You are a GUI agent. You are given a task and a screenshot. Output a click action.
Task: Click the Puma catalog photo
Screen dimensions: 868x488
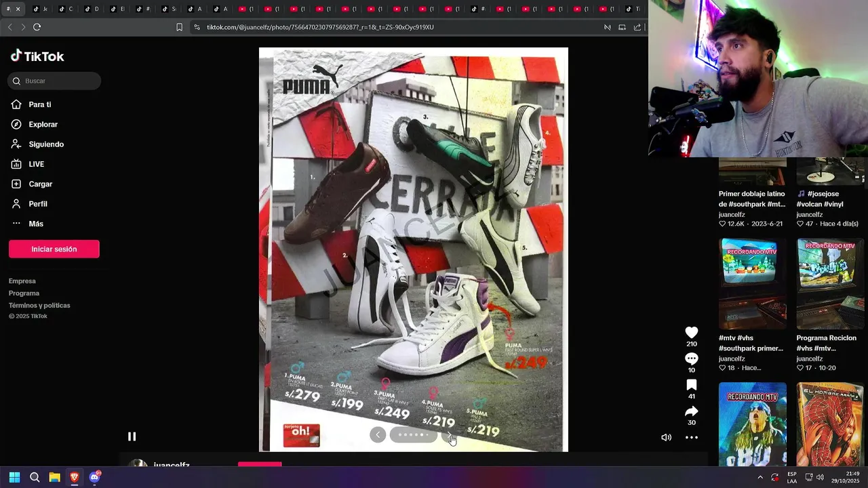click(x=414, y=249)
